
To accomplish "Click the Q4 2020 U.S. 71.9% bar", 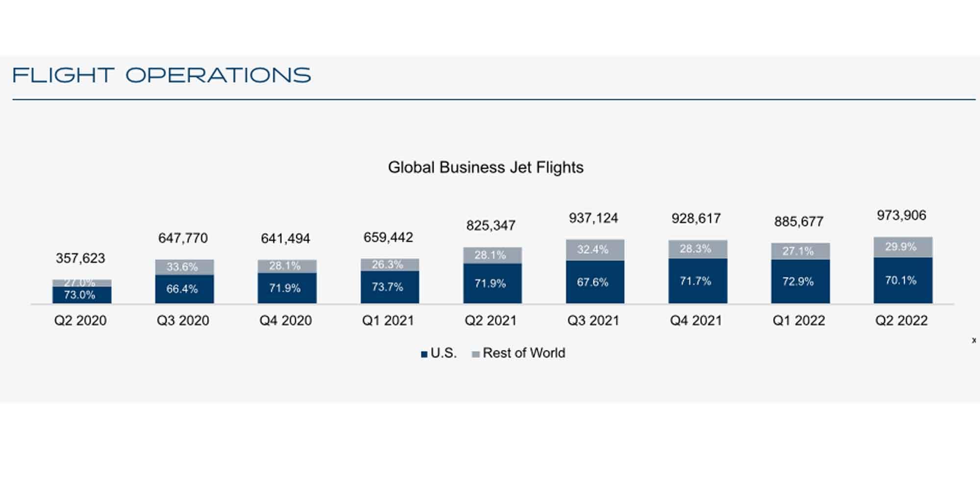I will click(x=287, y=288).
